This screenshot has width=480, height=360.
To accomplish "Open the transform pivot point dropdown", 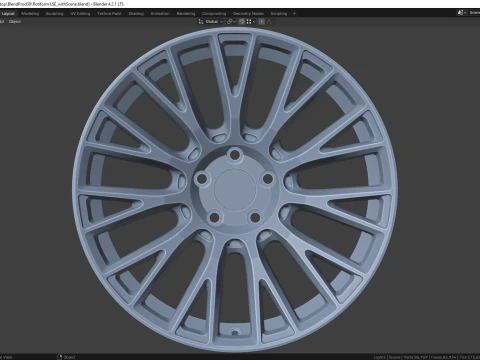I will (x=231, y=22).
